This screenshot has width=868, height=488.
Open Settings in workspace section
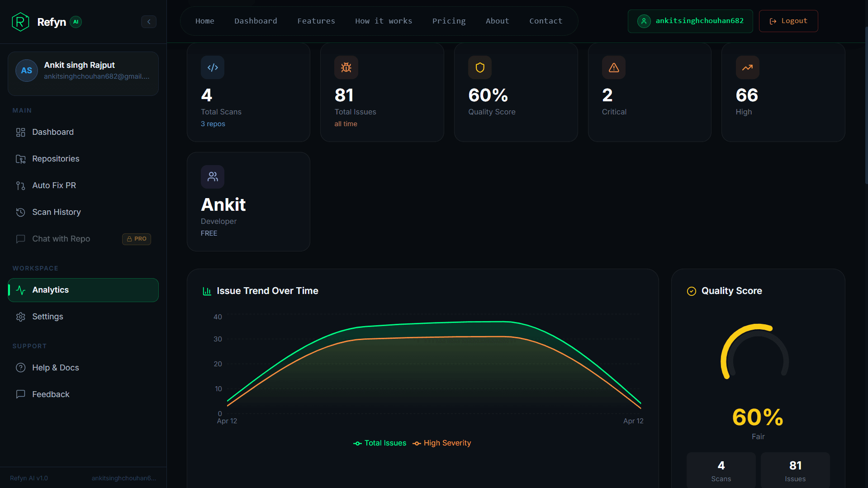click(x=47, y=317)
